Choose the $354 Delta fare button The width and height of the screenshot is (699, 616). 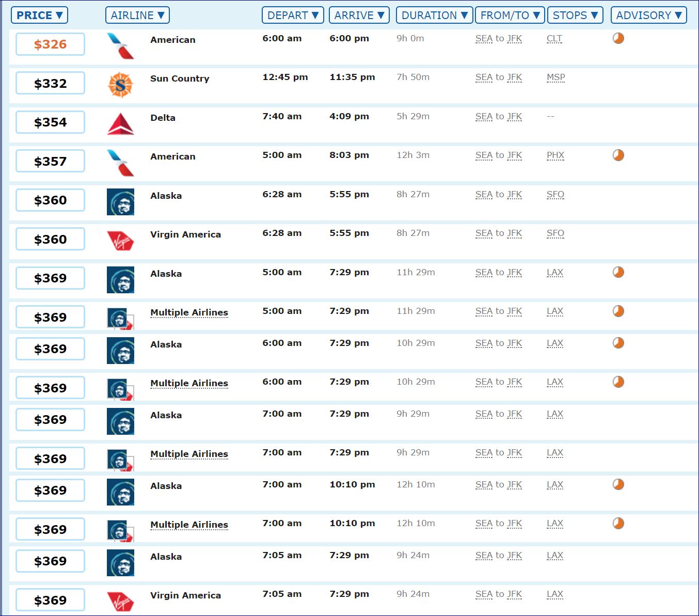pos(50,122)
